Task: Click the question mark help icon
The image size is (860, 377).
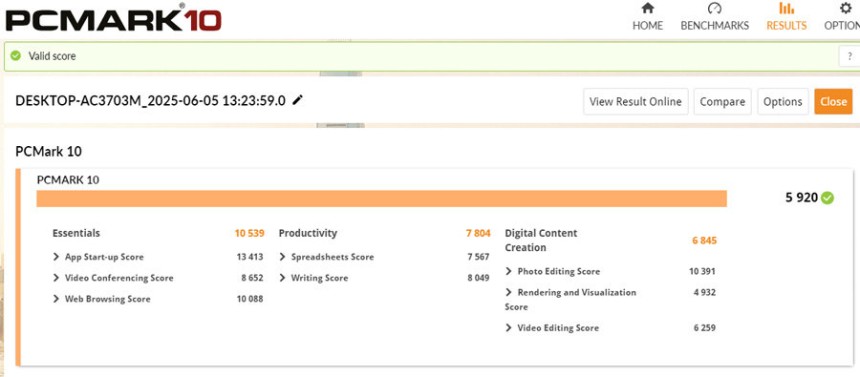Action: pyautogui.click(x=850, y=56)
